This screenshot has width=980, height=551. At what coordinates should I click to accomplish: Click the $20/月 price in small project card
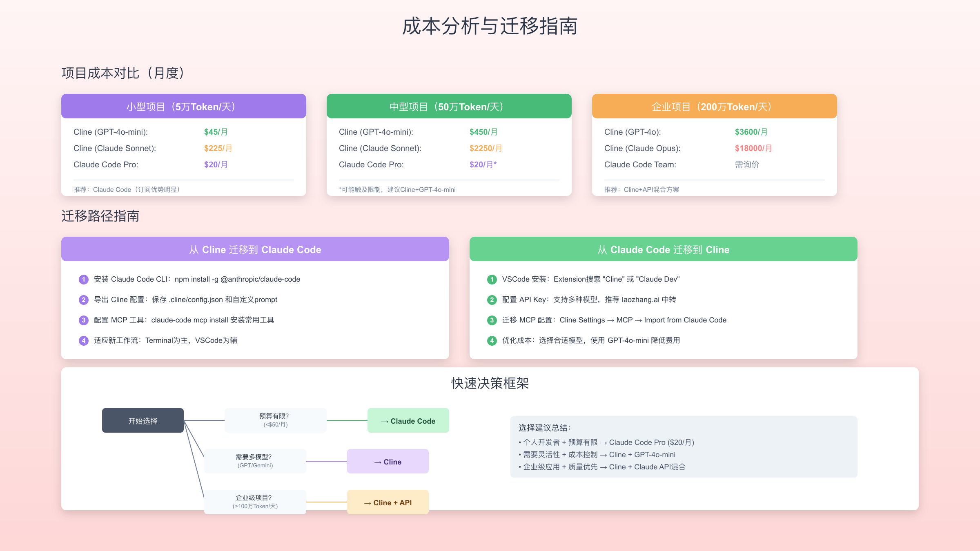[x=216, y=164]
